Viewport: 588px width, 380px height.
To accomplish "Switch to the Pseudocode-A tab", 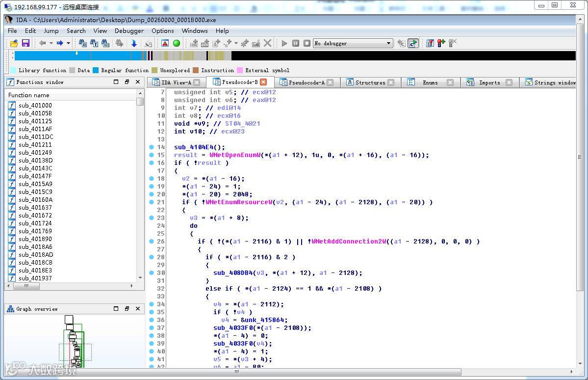I will (307, 82).
